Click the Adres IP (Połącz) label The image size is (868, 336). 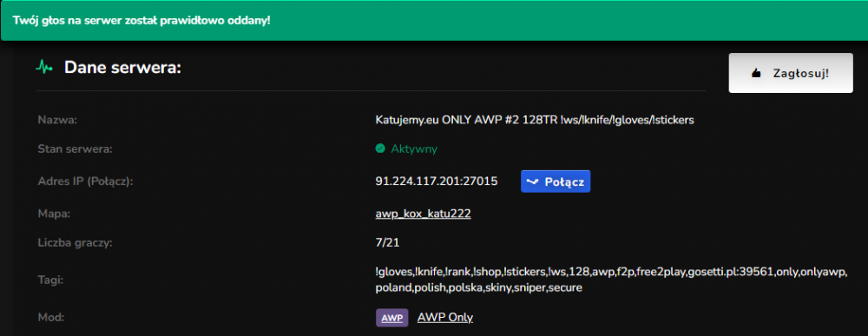[x=86, y=181]
